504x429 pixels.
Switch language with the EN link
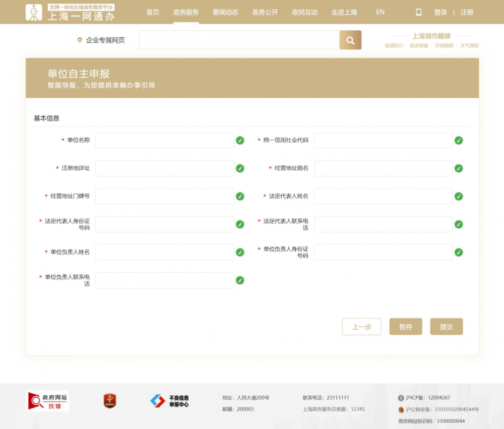point(380,12)
